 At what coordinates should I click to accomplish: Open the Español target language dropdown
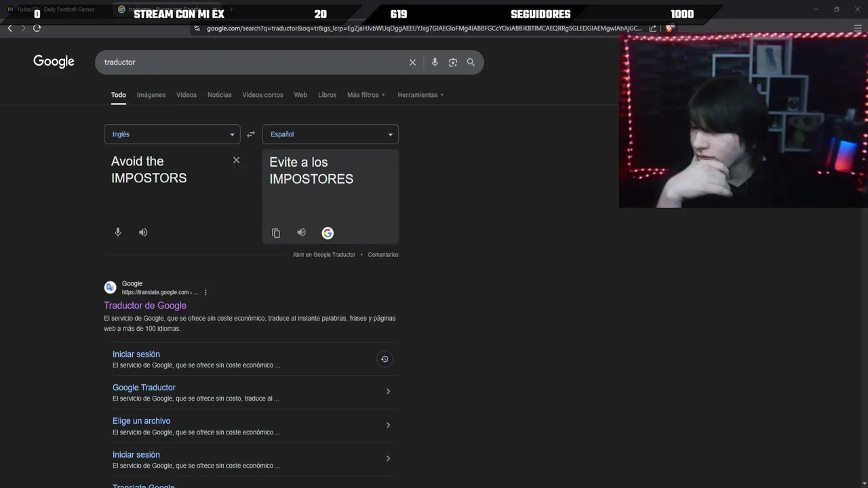pos(330,134)
